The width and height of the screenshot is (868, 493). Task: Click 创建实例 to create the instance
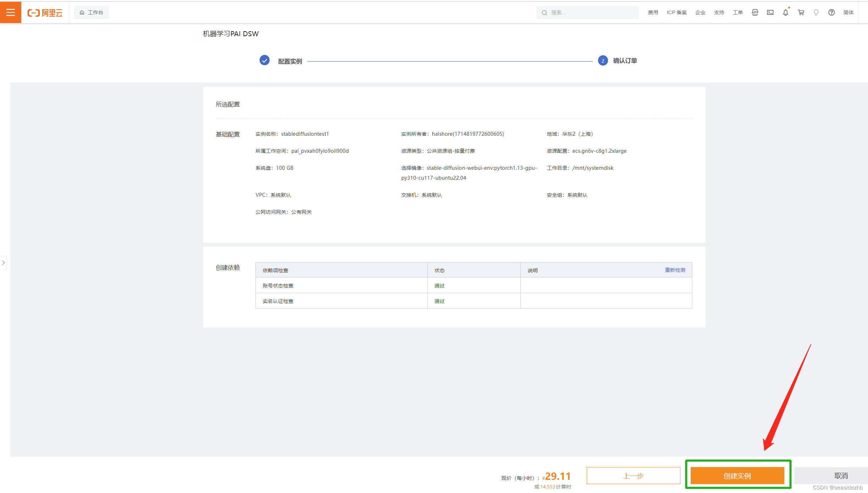737,476
